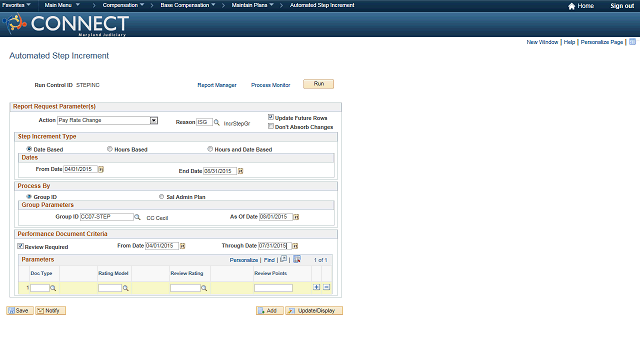Click the Reason input field
The width and height of the screenshot is (640, 360).
(x=204, y=122)
